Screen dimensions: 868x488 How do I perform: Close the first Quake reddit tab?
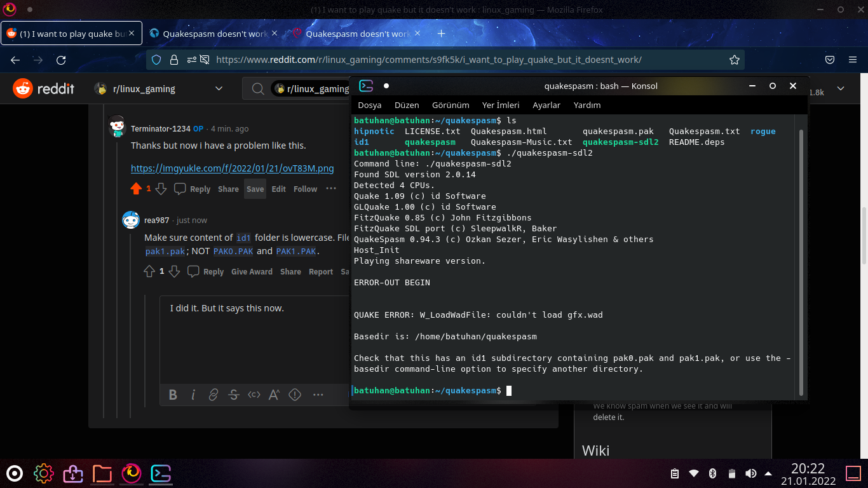[x=132, y=33]
